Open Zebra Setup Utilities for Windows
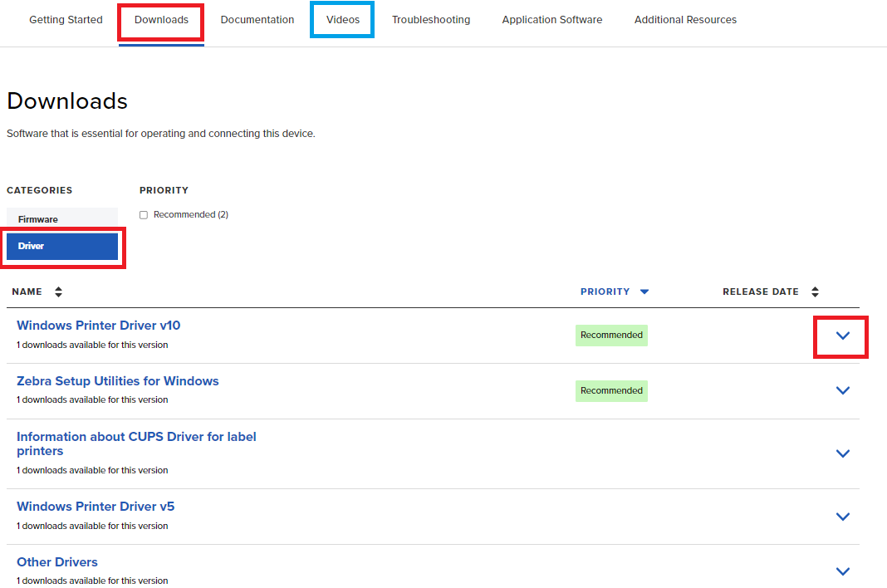 pyautogui.click(x=118, y=380)
